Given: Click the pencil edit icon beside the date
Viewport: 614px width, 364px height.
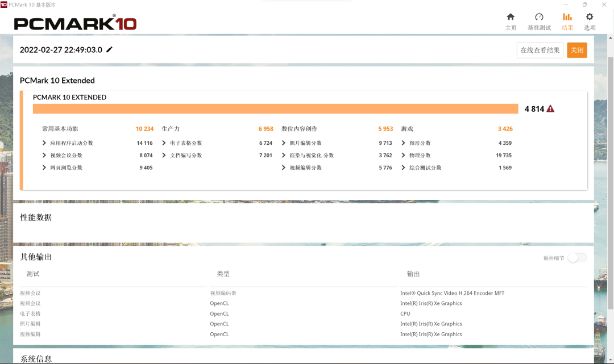Looking at the screenshot, I should click(x=109, y=49).
